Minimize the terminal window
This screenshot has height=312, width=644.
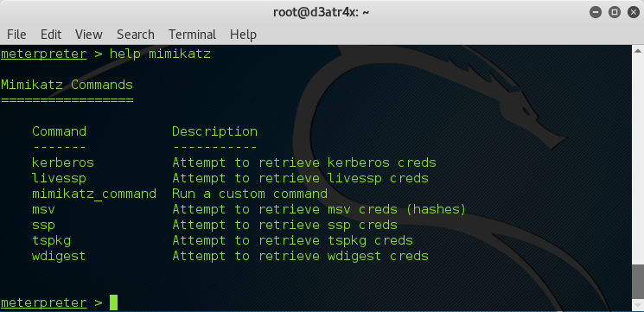[595, 12]
